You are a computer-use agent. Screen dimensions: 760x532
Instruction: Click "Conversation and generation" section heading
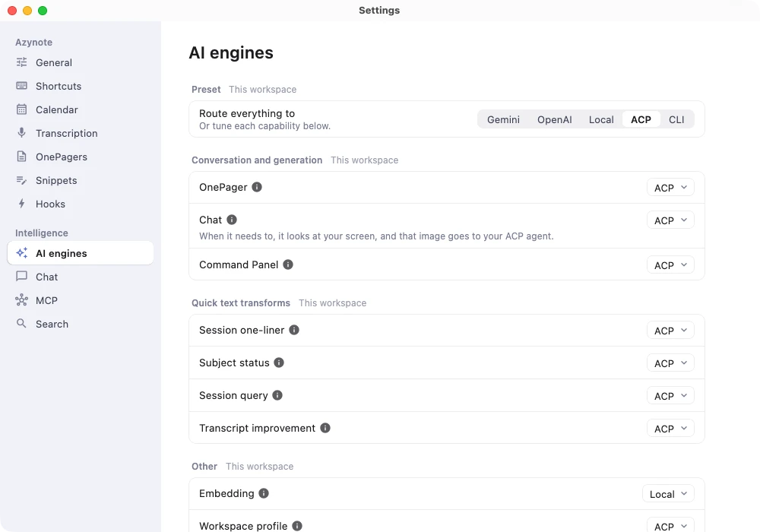coord(256,160)
